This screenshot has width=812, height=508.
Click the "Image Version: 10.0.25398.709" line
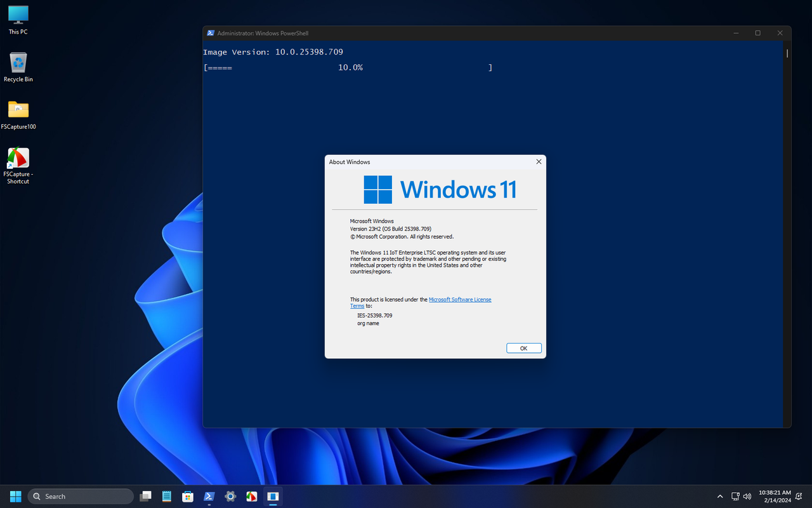[273, 52]
